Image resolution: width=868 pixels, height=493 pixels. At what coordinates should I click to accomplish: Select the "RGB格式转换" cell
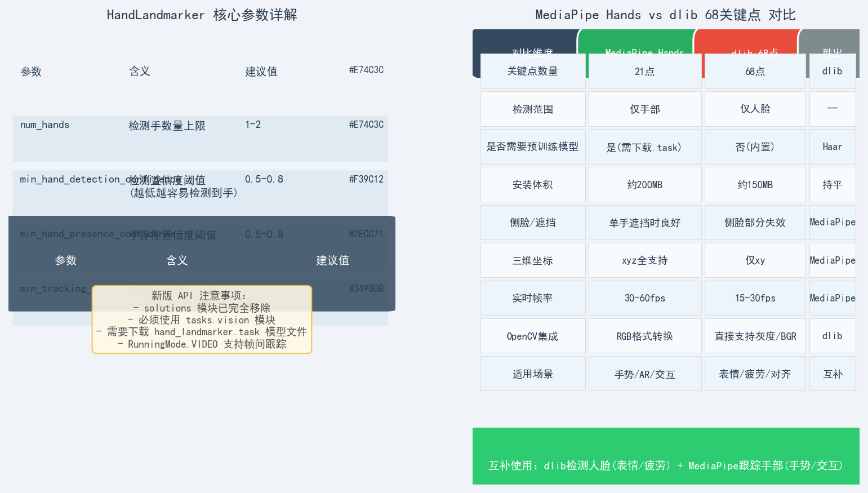[645, 336]
